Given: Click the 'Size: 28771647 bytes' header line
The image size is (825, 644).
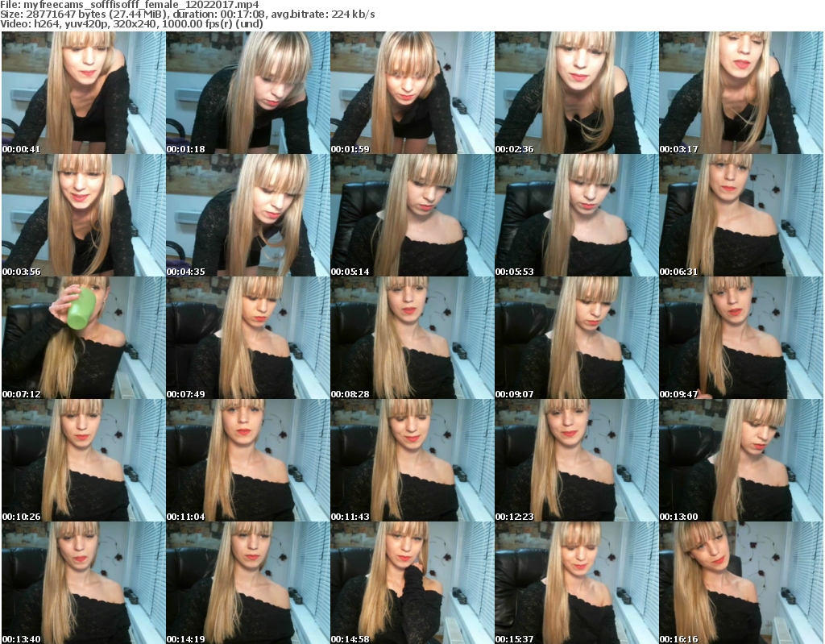Looking at the screenshot, I should [188, 15].
